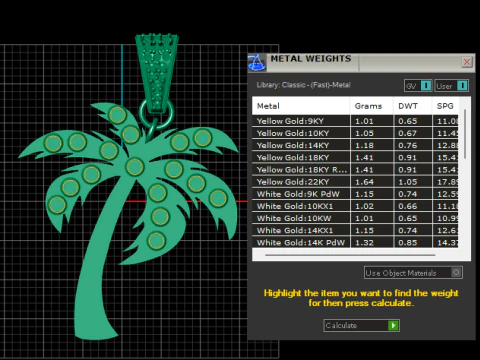Sort by the DWT column header
Viewport: 480px width, 360px height.
coord(413,106)
